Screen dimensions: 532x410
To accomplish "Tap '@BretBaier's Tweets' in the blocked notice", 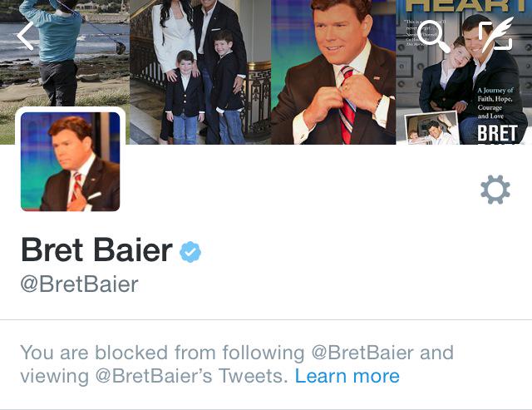I will [191, 377].
